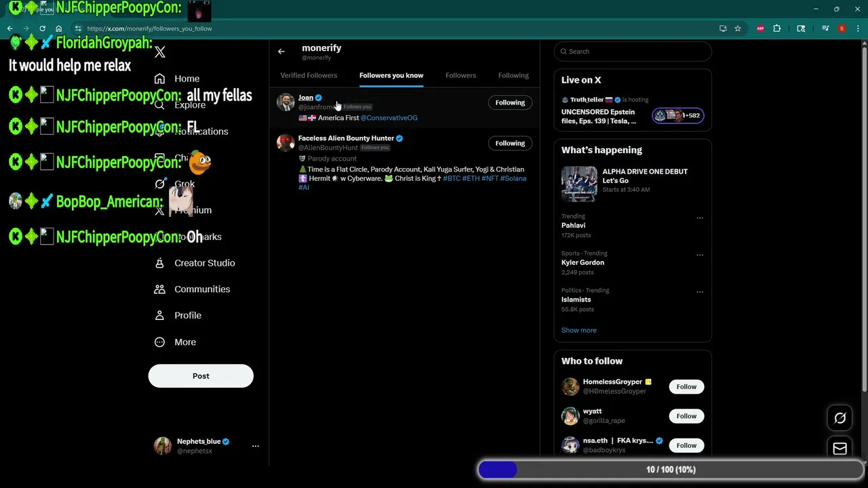Click the browser address bar URL
868x488 pixels.
tap(149, 28)
